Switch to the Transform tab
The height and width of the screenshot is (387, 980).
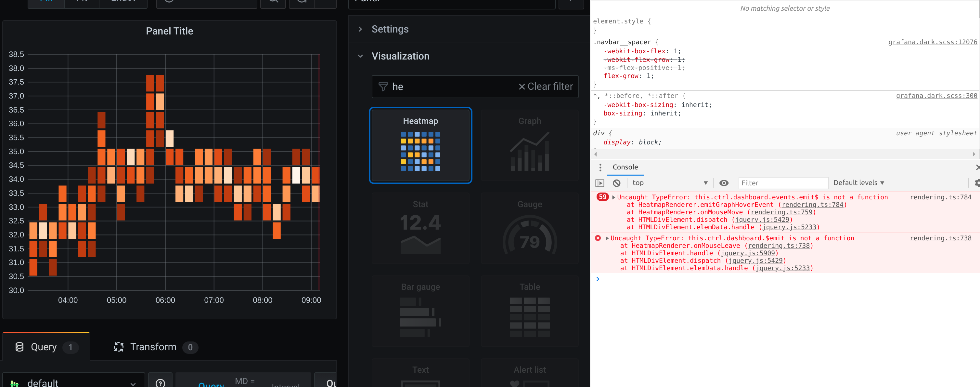click(153, 347)
